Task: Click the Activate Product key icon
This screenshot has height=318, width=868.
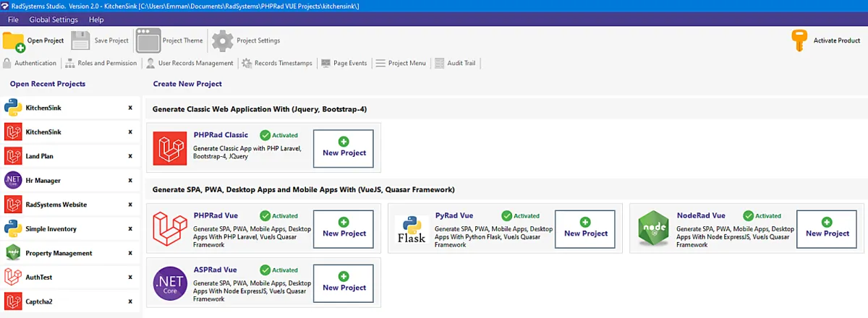Action: pyautogui.click(x=799, y=41)
